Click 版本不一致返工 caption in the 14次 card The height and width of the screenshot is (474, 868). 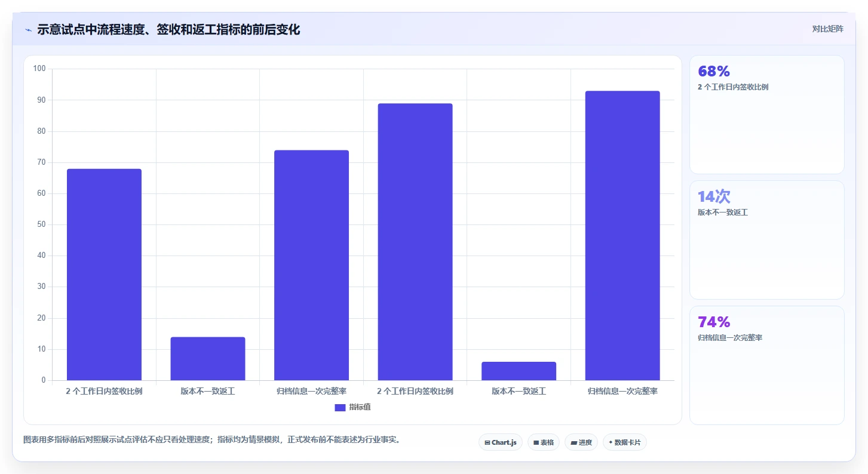(x=722, y=213)
